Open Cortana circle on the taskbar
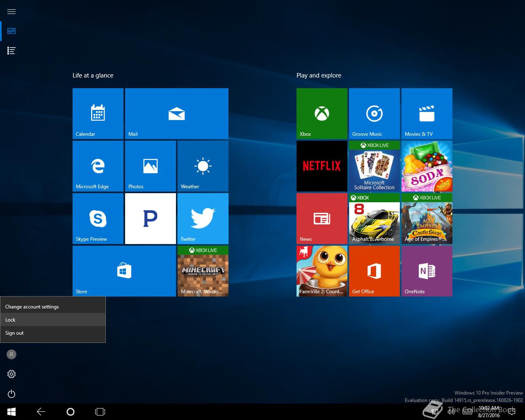Screen dimensions: 525x420 pos(71,412)
